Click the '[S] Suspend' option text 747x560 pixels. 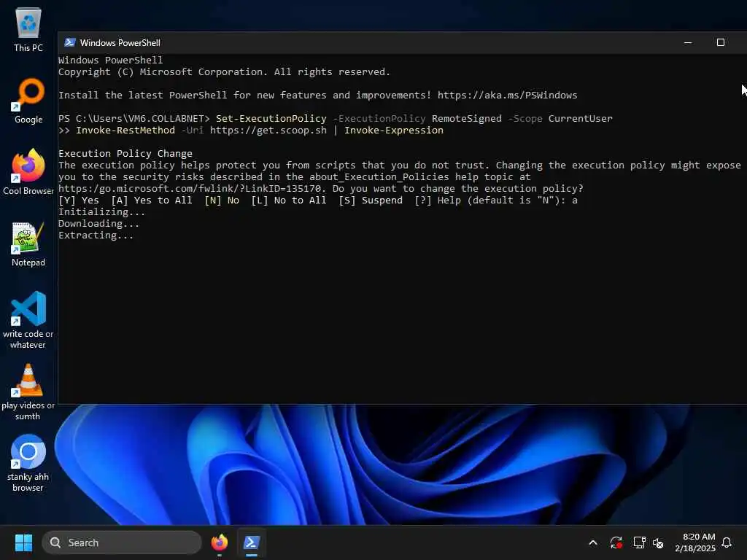[x=371, y=200]
